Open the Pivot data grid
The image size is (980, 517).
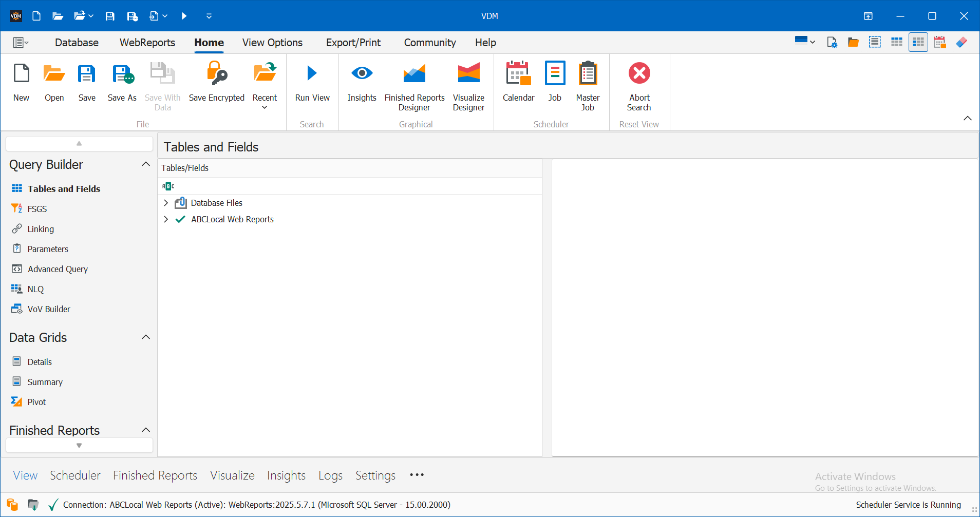tap(36, 401)
